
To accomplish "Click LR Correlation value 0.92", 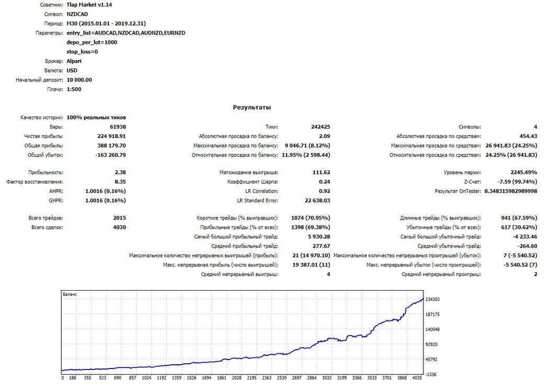I will (x=325, y=191).
